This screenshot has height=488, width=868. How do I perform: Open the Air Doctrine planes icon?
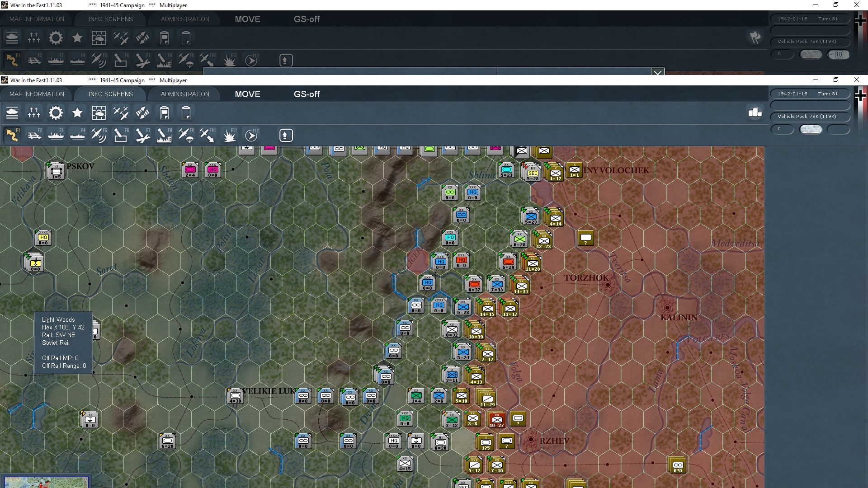[121, 113]
